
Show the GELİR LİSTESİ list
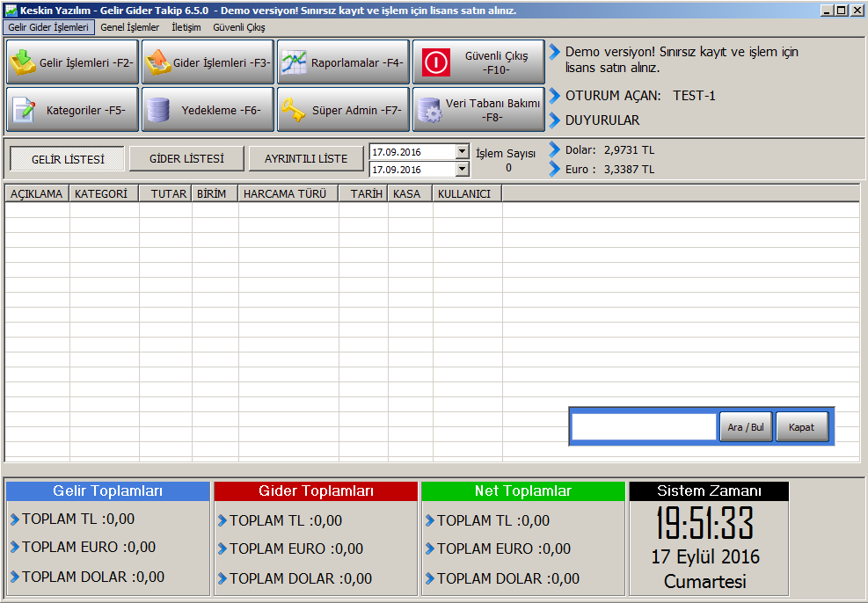[68, 159]
